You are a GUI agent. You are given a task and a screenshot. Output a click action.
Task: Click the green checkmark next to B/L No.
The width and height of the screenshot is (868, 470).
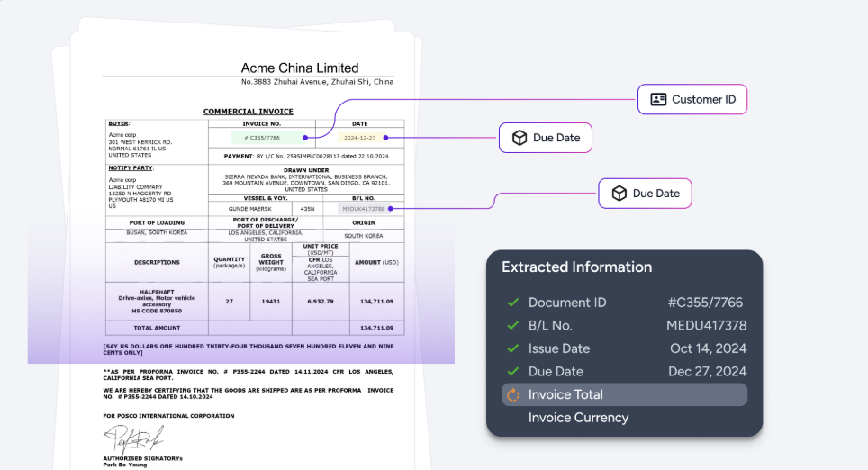(513, 326)
